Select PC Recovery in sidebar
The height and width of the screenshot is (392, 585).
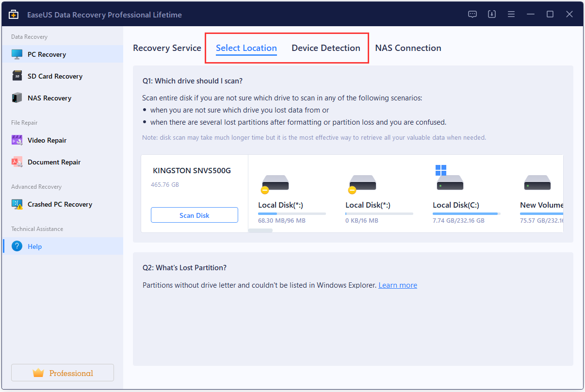[63, 54]
